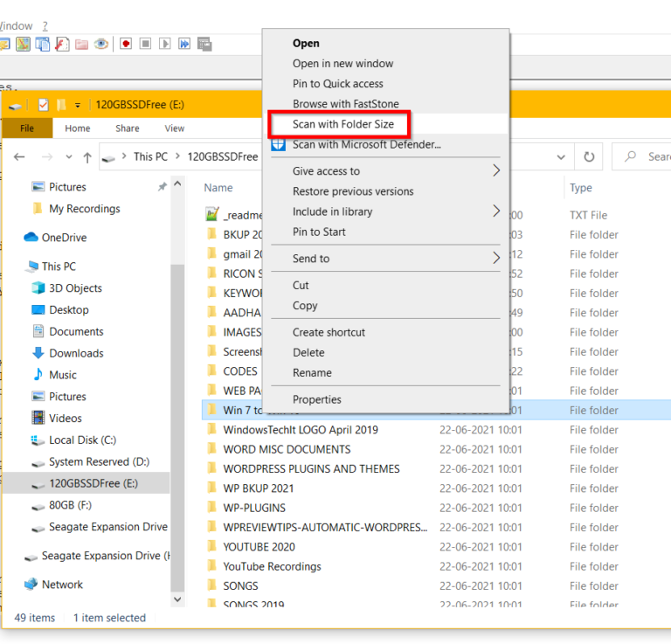671x644 pixels.
Task: Click the refresh button beside address bar
Action: [x=589, y=157]
